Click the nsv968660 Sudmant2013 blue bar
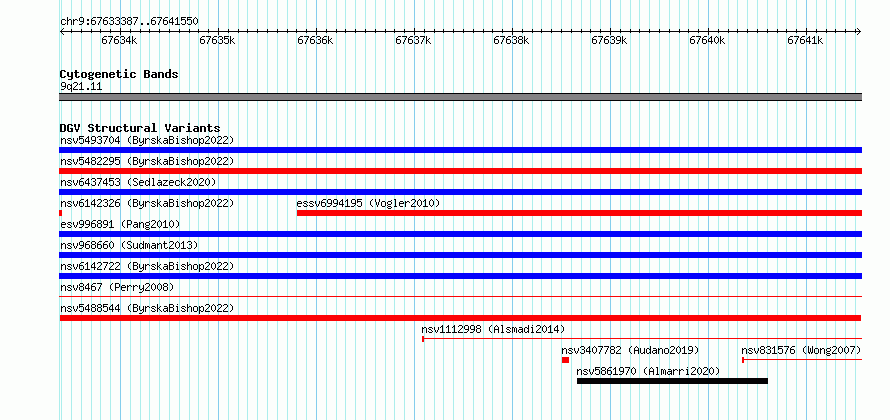890x420 pixels. point(460,255)
